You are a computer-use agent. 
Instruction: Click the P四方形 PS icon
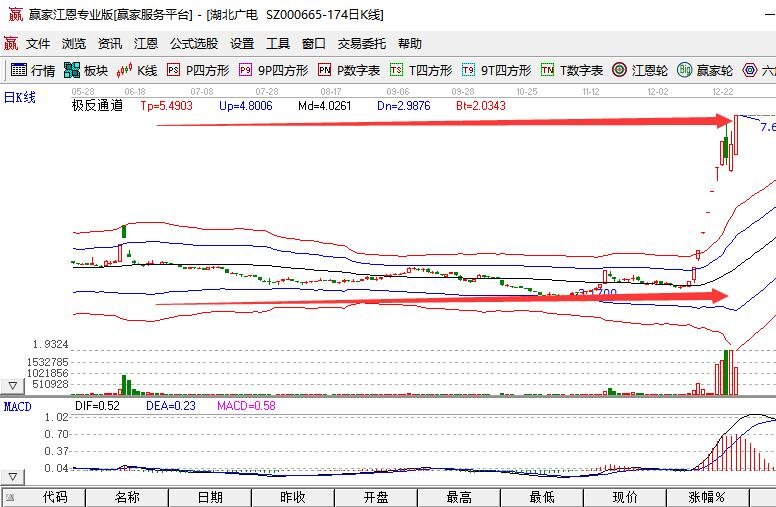coord(173,70)
